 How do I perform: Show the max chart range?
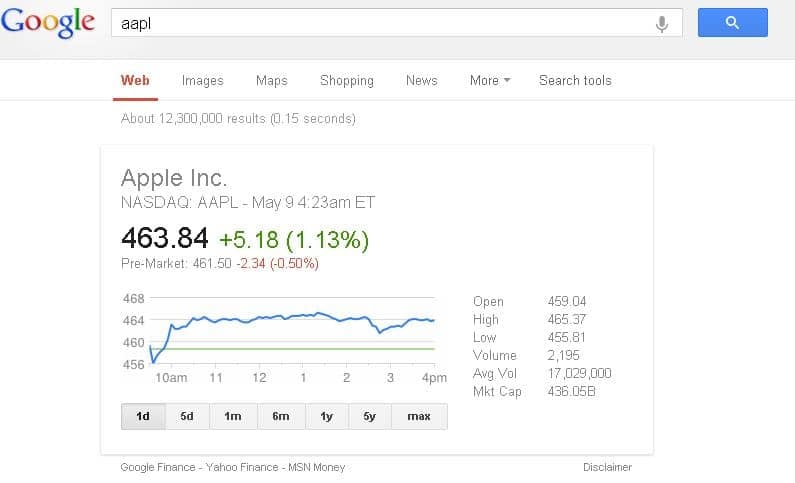pyautogui.click(x=419, y=416)
